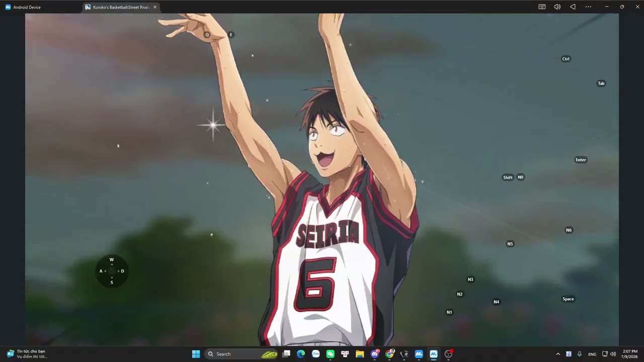
Task: Launch Microsoft Edge from the taskbar
Action: pyautogui.click(x=301, y=354)
